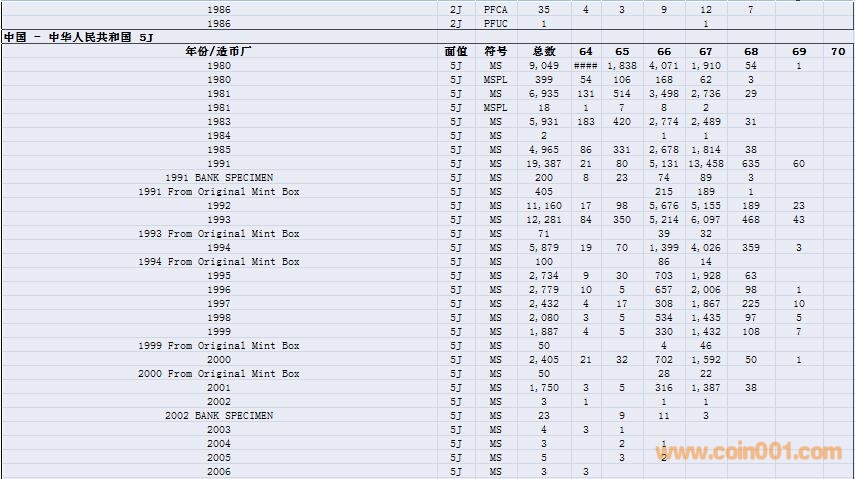
Task: Select the grade 64 column header
Action: click(585, 51)
